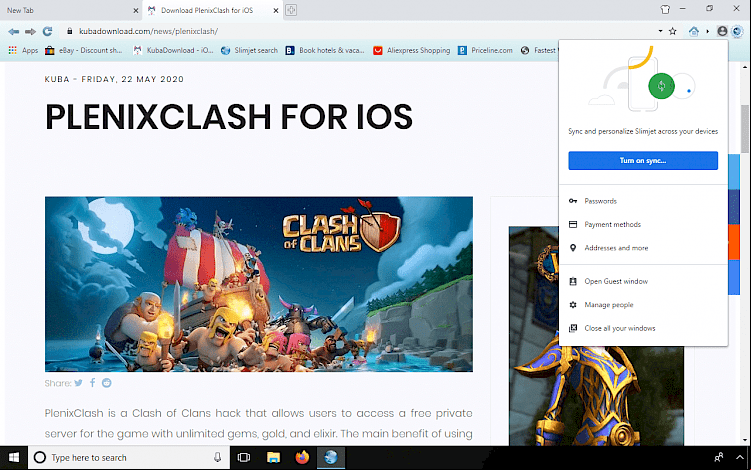
Task: Open Payment methods from the profile menu
Action: tap(643, 225)
